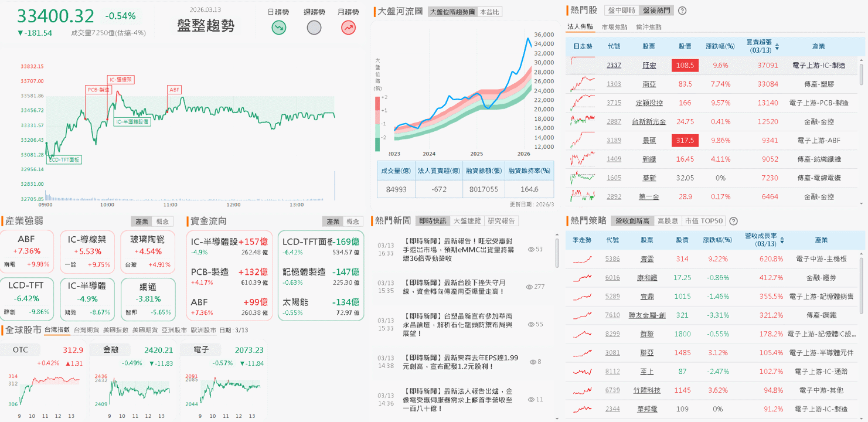Select 市值 TOP50 strategy tab
Screen dimensions: 868x422
[705, 221]
